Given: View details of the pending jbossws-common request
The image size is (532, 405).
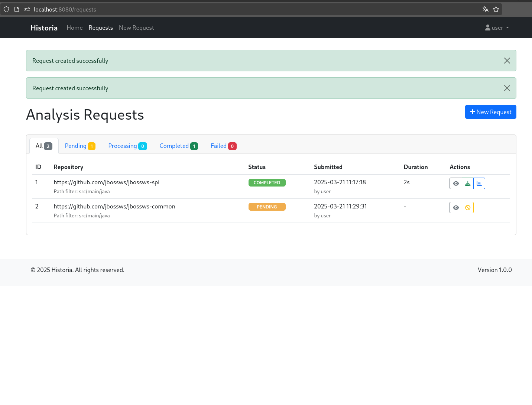Looking at the screenshot, I should (x=455, y=207).
